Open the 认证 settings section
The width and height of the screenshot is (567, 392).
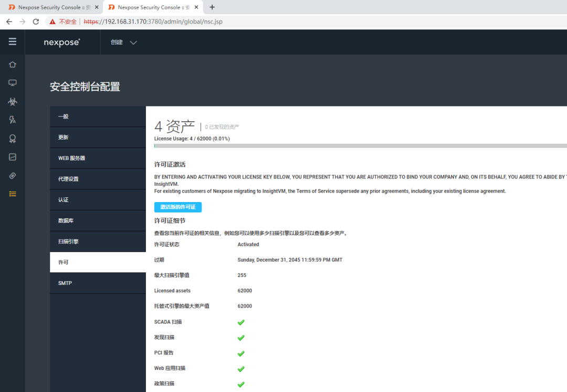pyautogui.click(x=98, y=200)
